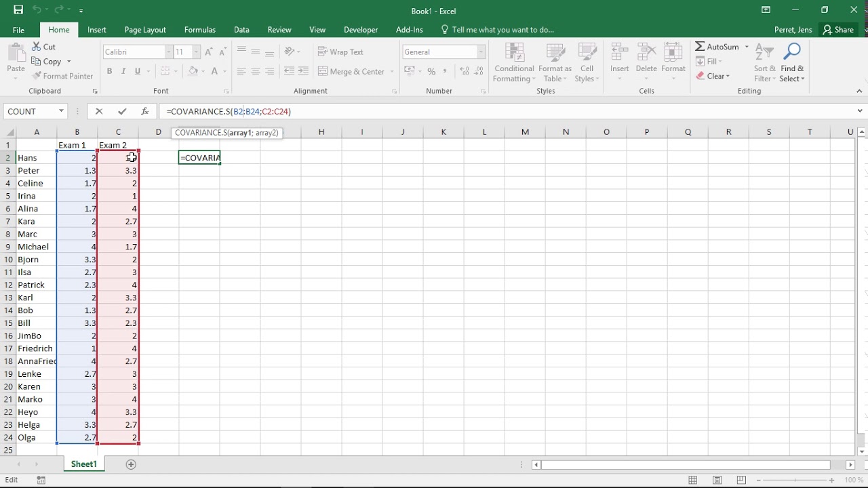Click the Fill button

pos(709,61)
